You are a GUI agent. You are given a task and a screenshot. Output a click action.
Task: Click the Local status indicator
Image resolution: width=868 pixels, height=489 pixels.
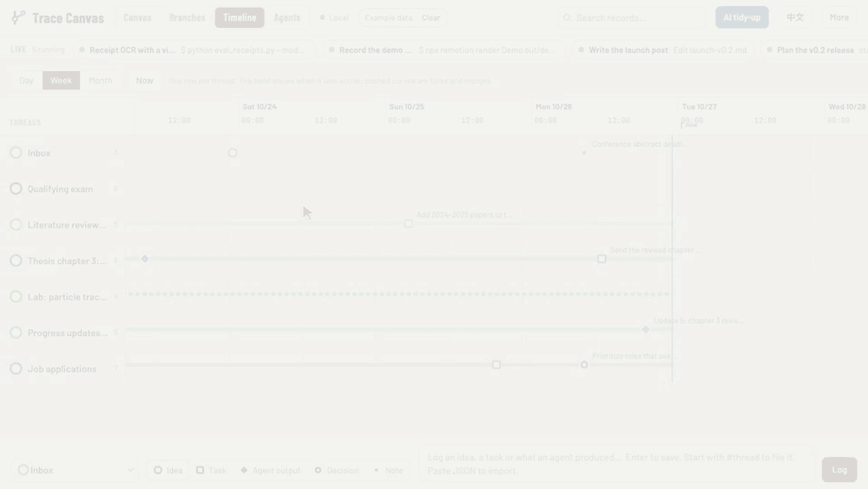[x=334, y=17]
